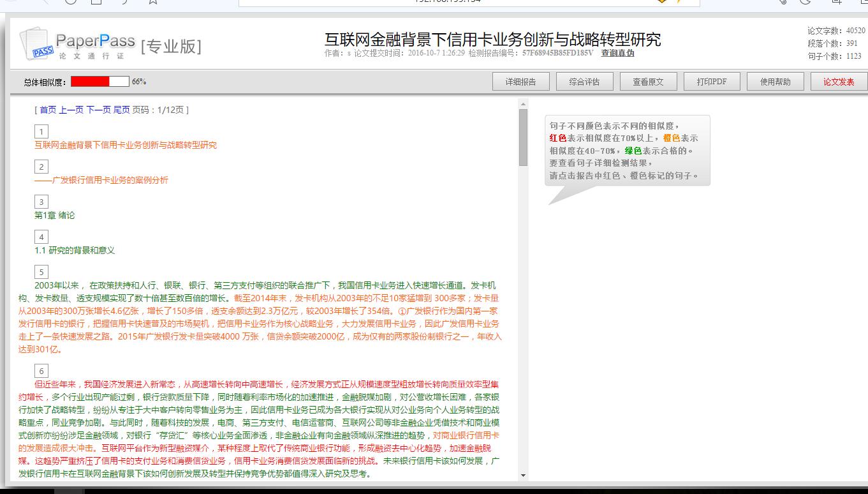Navigate to 下一页 next page
The image size is (868, 494).
[x=98, y=110]
